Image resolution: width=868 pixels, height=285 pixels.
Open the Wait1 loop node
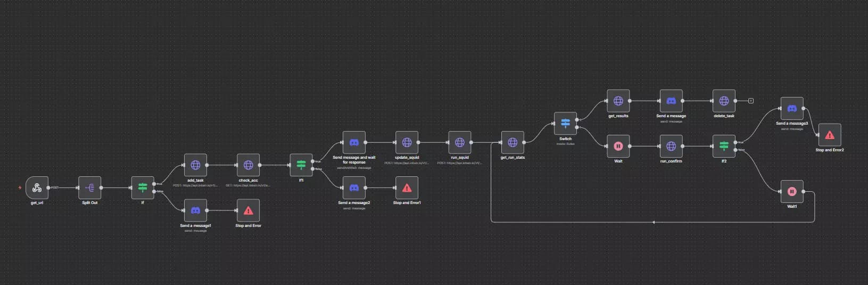click(792, 192)
